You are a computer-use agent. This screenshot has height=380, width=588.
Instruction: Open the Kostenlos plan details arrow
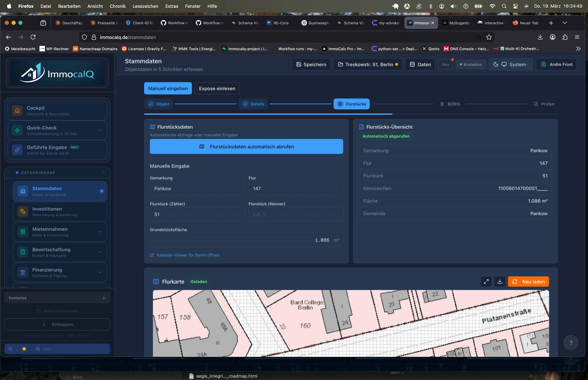click(x=104, y=298)
